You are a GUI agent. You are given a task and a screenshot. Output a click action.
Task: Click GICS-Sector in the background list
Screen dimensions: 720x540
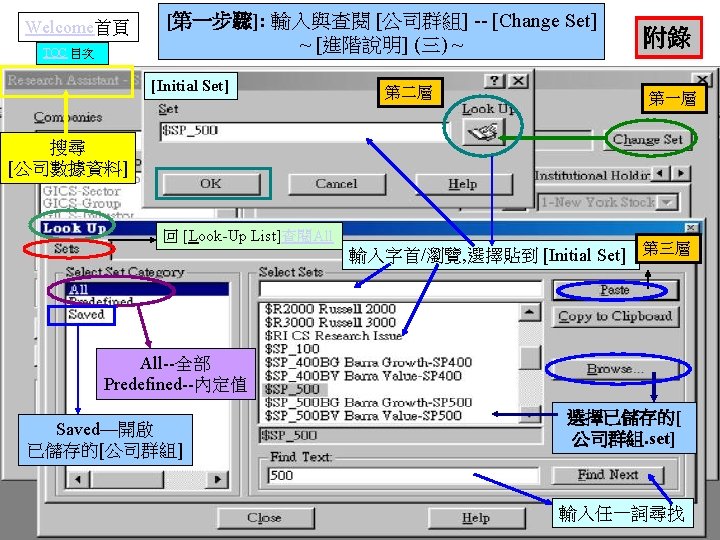click(82, 191)
